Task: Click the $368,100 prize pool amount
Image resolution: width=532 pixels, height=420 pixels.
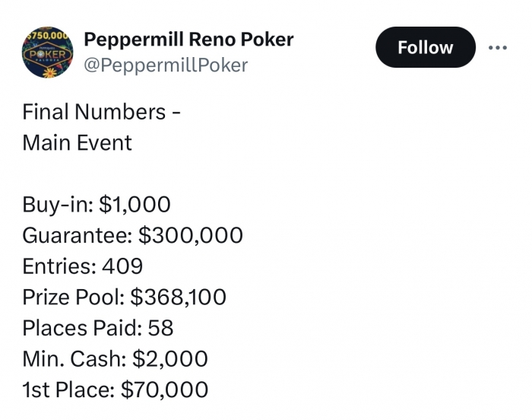Action: (178, 297)
